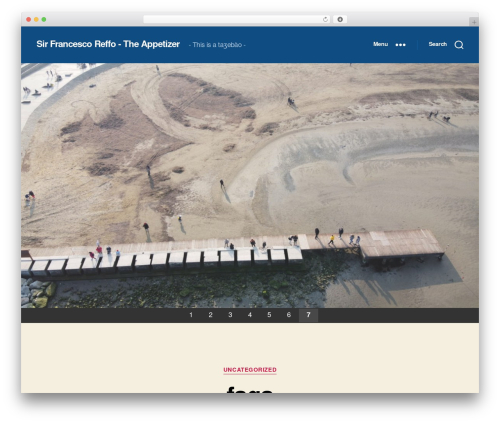Click the tagline "This is a tazebao"
The image size is (500, 423).
click(217, 45)
